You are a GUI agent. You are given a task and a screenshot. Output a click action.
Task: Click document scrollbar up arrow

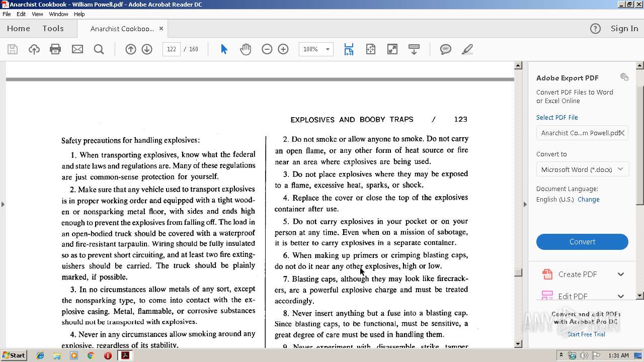click(x=518, y=65)
